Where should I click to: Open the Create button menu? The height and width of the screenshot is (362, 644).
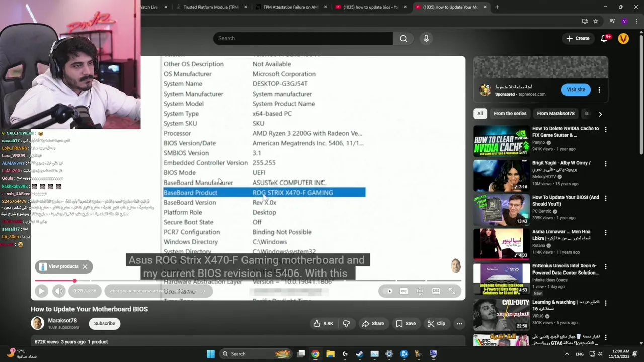[578, 38]
